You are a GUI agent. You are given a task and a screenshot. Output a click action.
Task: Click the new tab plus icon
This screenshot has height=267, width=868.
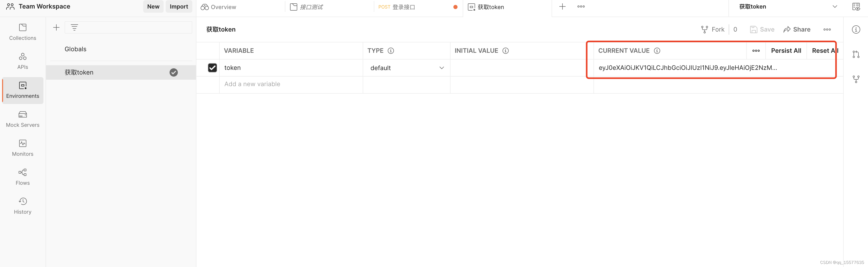coord(562,6)
